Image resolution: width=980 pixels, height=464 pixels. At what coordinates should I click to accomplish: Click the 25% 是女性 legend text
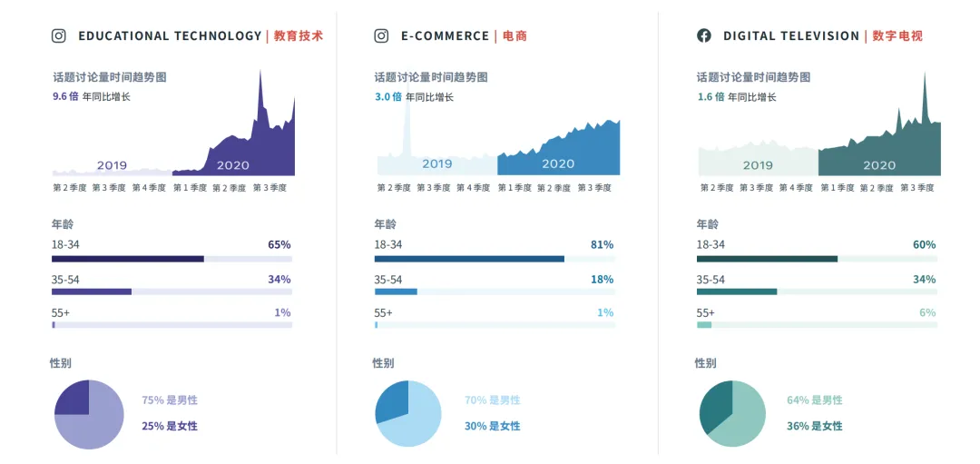click(x=170, y=427)
